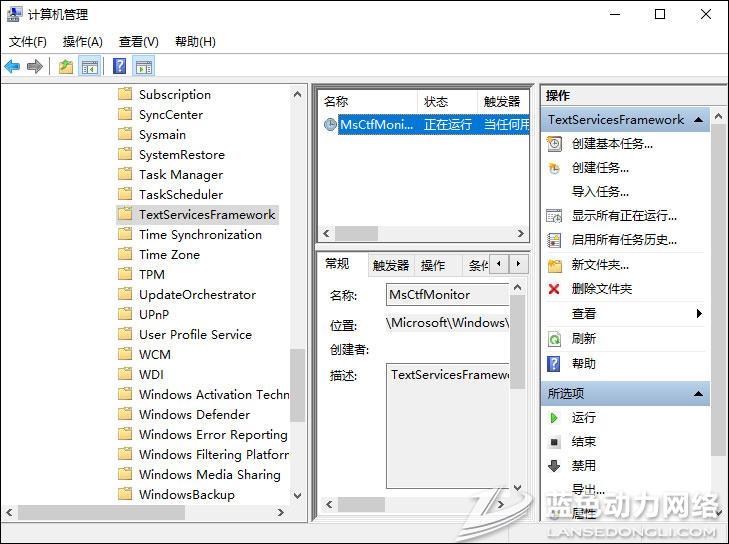Click the Up one level folder icon

click(66, 66)
